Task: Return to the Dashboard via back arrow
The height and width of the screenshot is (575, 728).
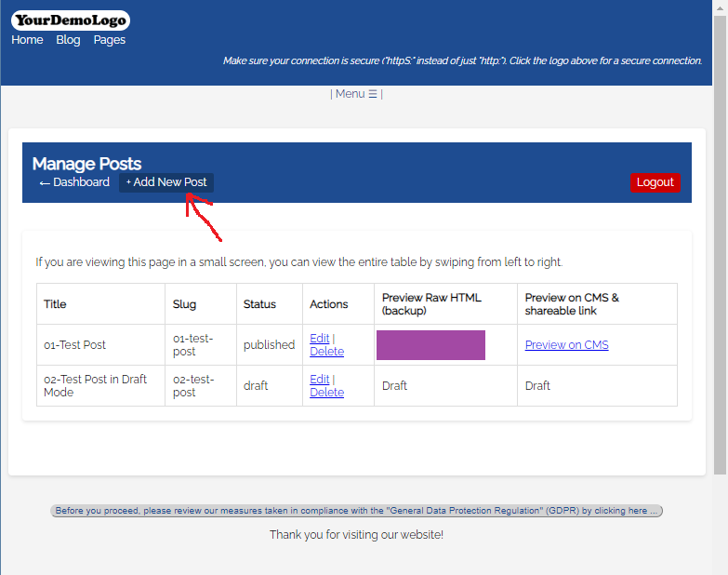Action: click(74, 182)
